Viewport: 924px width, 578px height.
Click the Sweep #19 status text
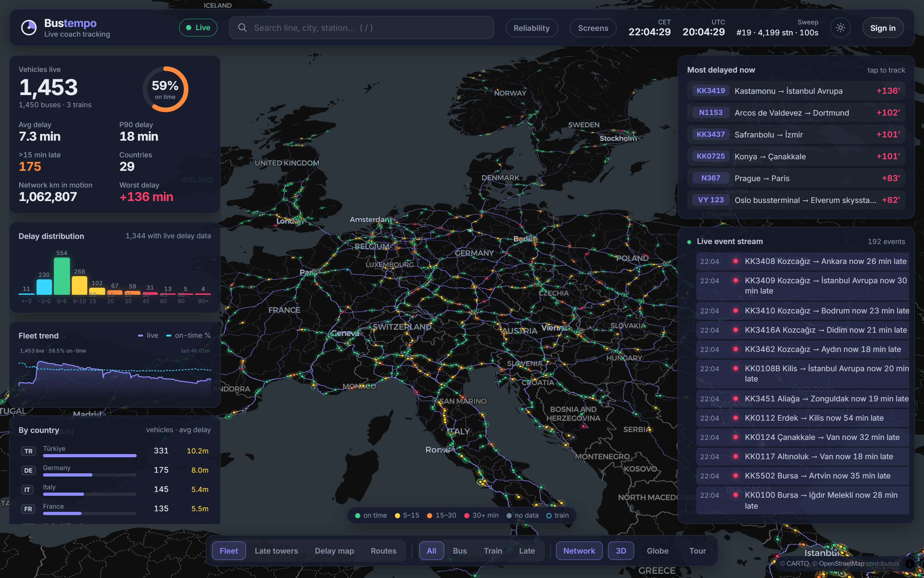pyautogui.click(x=777, y=32)
